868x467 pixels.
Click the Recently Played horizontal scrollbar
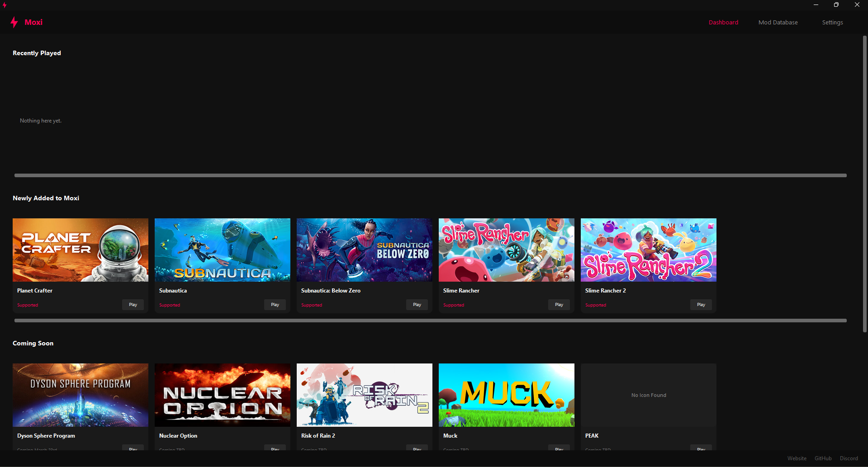431,175
